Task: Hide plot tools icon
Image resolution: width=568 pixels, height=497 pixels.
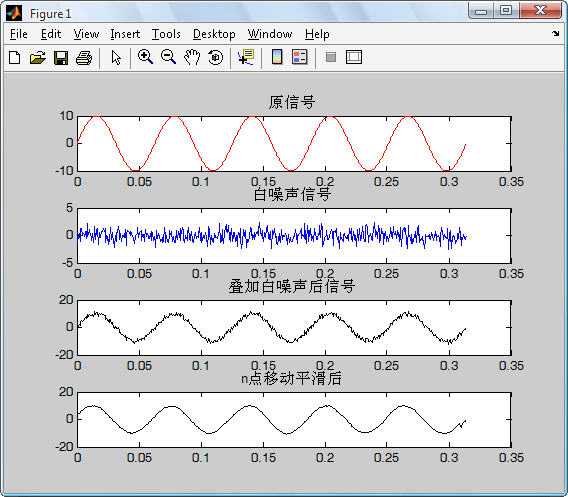Action: pos(331,57)
